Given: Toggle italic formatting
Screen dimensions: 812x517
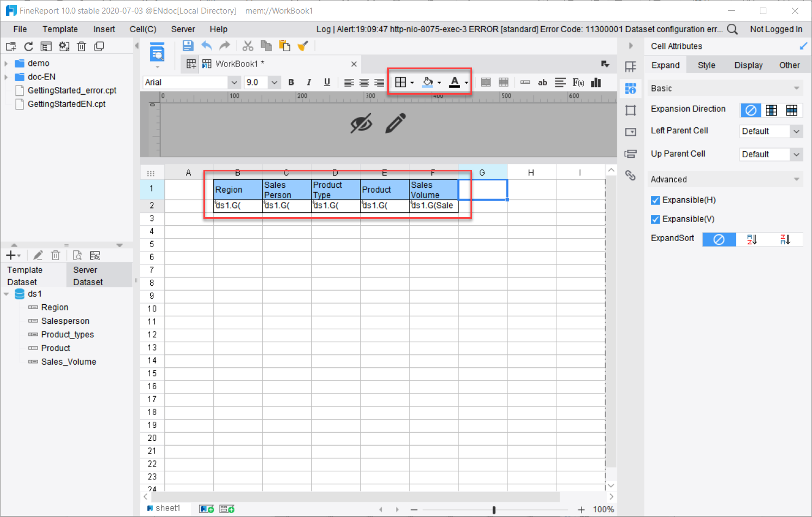Looking at the screenshot, I should (x=309, y=82).
